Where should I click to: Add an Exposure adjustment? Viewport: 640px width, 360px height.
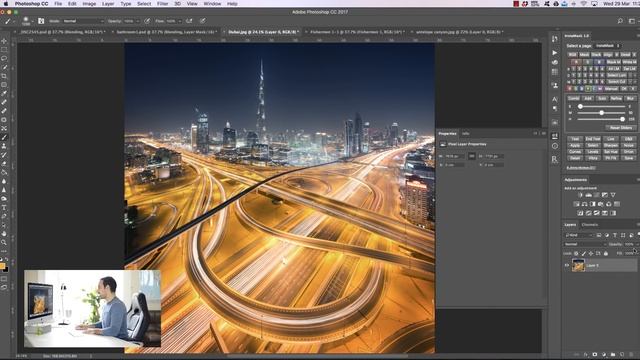pos(605,195)
